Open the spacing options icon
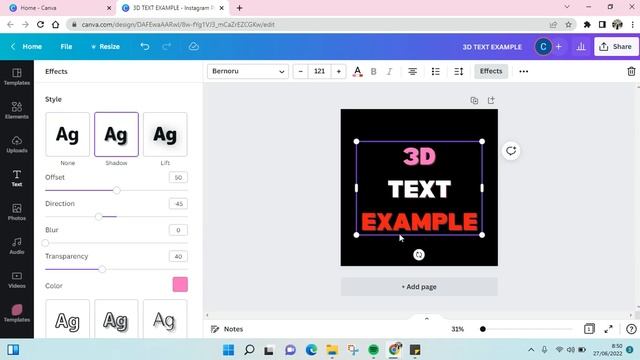Image resolution: width=640 pixels, height=360 pixels. click(x=458, y=71)
